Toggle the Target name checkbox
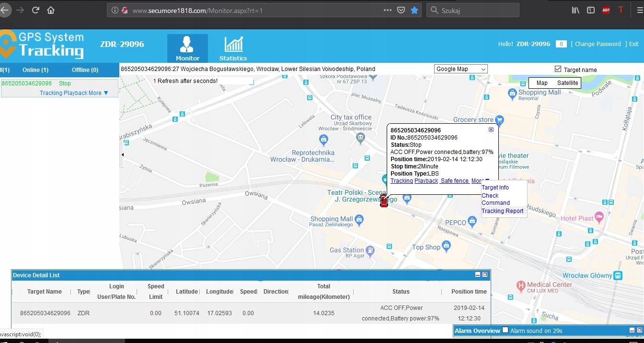Screen dimensions: 644x343 (558, 69)
